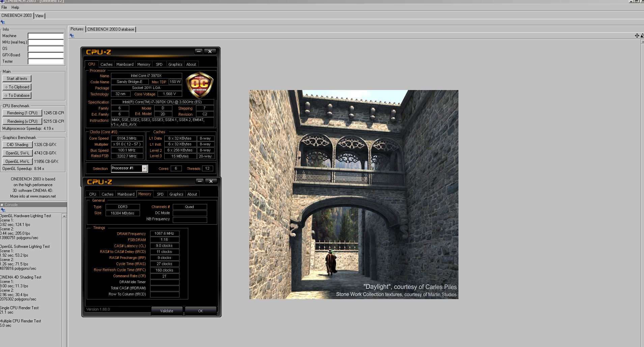This screenshot has width=644, height=347.
Task: Click the Size value 16384 MBytes
Action: [122, 213]
